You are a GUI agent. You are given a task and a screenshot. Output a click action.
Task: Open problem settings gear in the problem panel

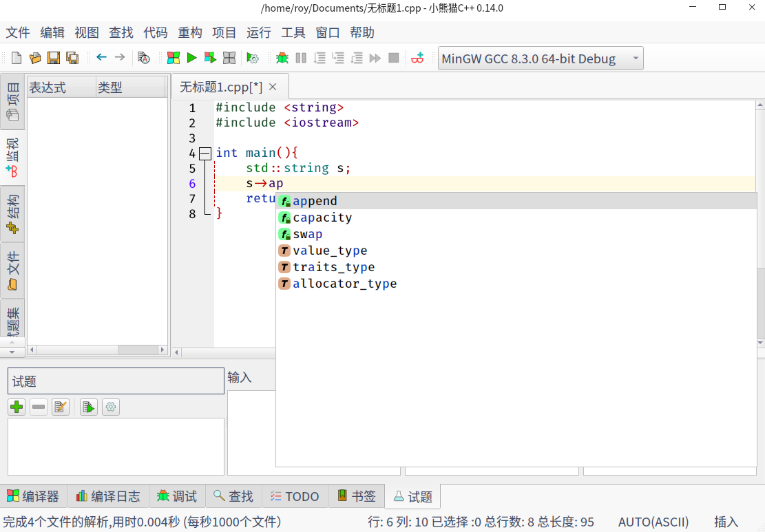coord(111,407)
